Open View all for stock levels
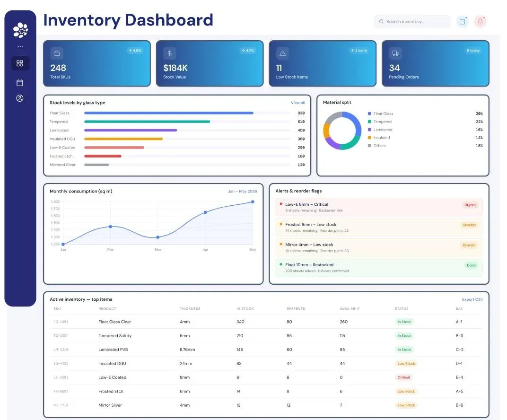The image size is (507, 420). click(x=298, y=103)
